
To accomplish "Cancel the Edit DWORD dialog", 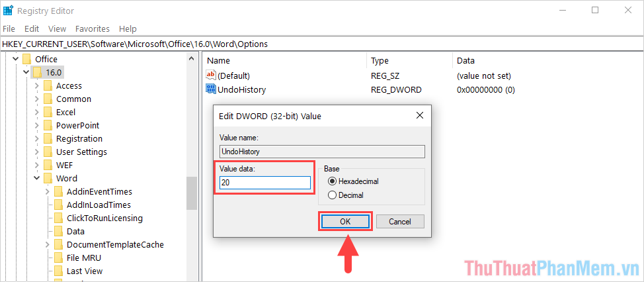I will (400, 222).
